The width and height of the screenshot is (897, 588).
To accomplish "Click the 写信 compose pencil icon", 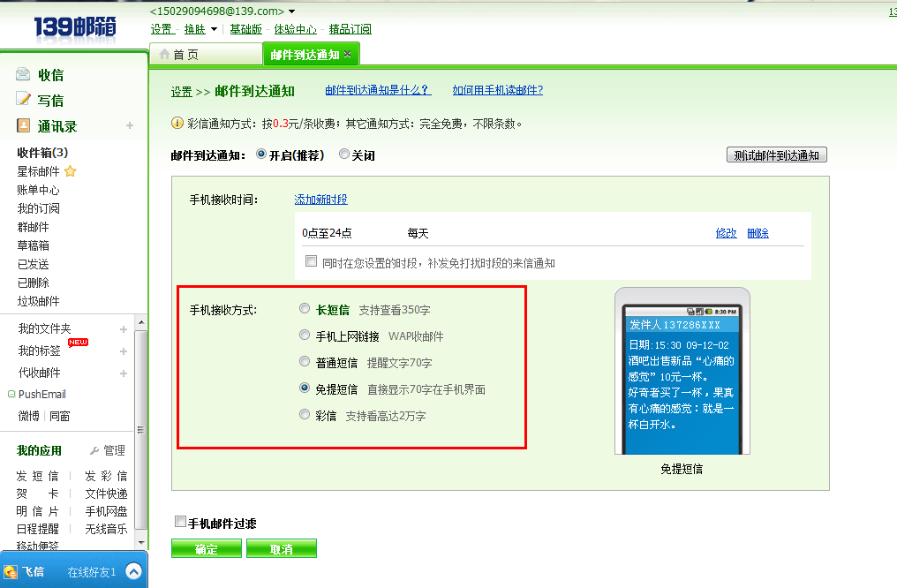I will pos(23,100).
